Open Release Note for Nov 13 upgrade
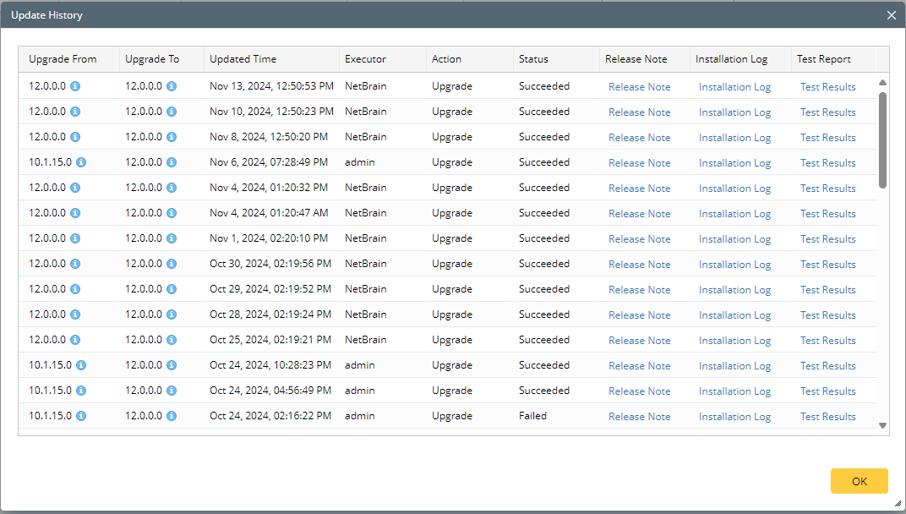This screenshot has height=514, width=906. 639,87
